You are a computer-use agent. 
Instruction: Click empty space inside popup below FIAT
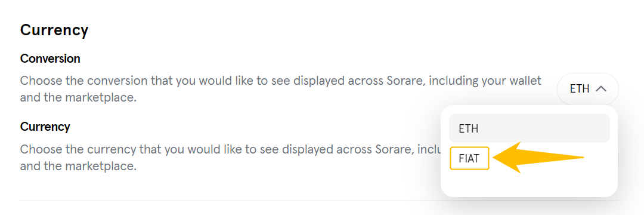[529, 183]
